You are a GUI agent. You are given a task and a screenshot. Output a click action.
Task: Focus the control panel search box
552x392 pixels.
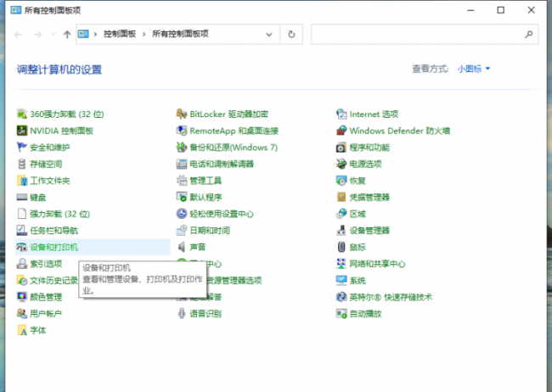425,34
